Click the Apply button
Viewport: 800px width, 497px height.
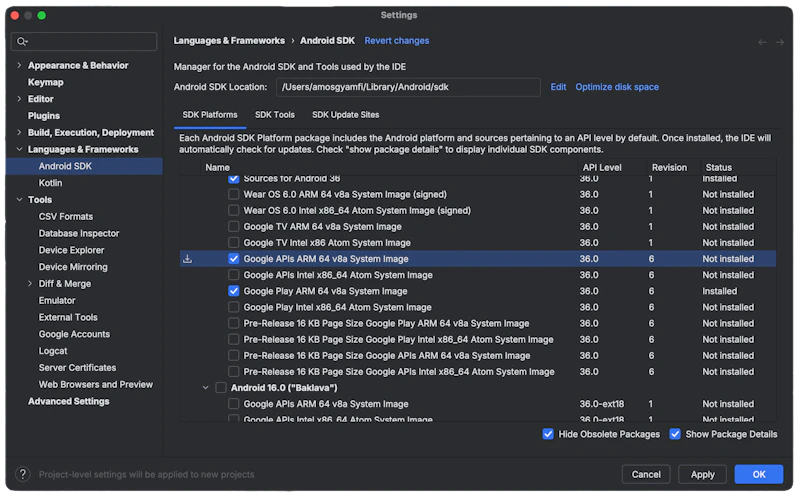[703, 475]
